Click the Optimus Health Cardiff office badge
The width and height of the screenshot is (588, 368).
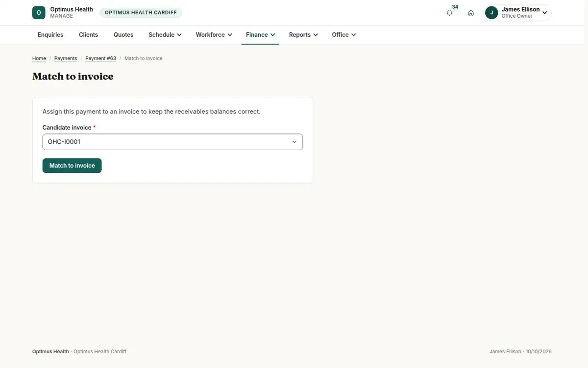point(141,13)
